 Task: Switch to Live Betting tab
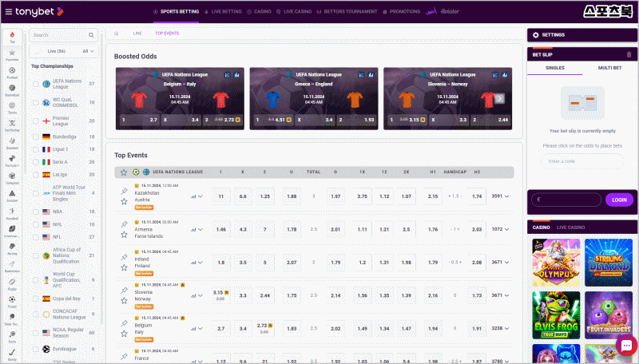223,12
